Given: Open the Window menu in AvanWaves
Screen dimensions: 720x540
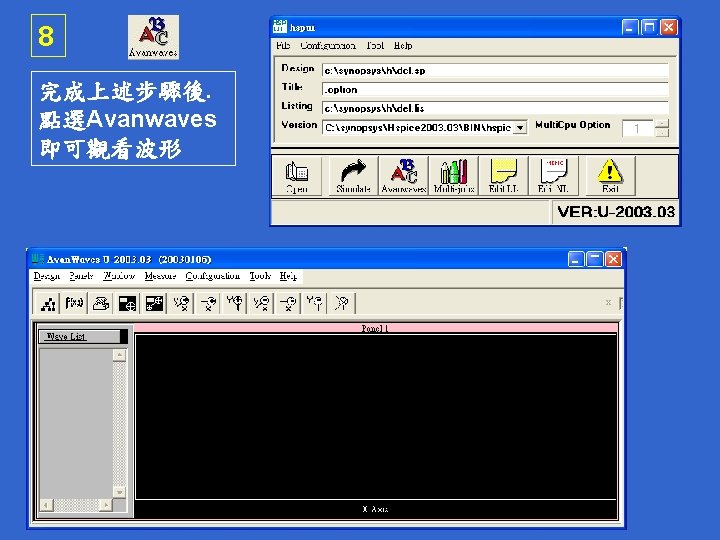Looking at the screenshot, I should coord(119,276).
